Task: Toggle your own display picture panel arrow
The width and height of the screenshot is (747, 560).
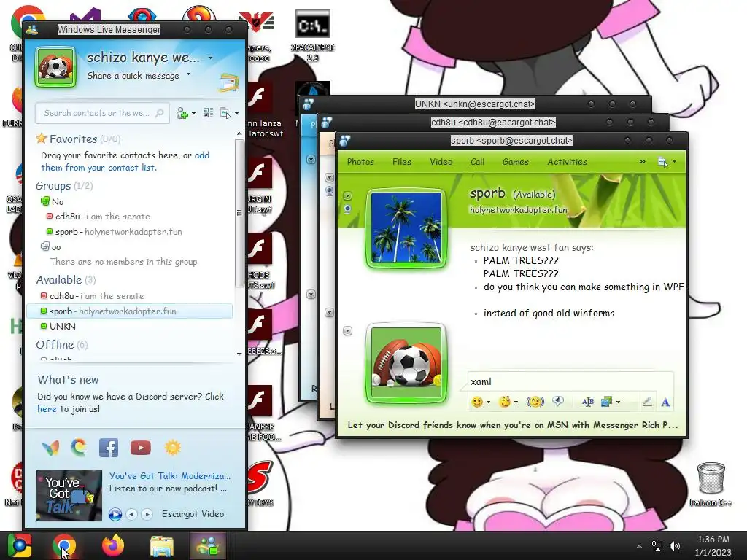Action: click(x=348, y=331)
